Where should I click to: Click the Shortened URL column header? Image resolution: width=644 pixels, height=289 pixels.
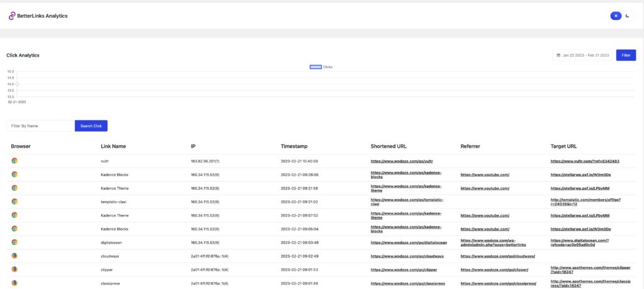pyautogui.click(x=389, y=146)
